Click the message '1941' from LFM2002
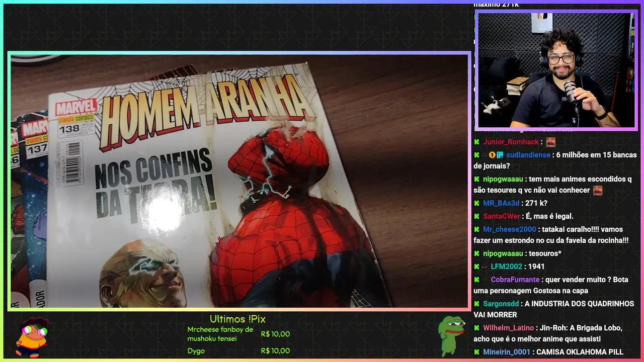The height and width of the screenshot is (362, 644). (536, 266)
